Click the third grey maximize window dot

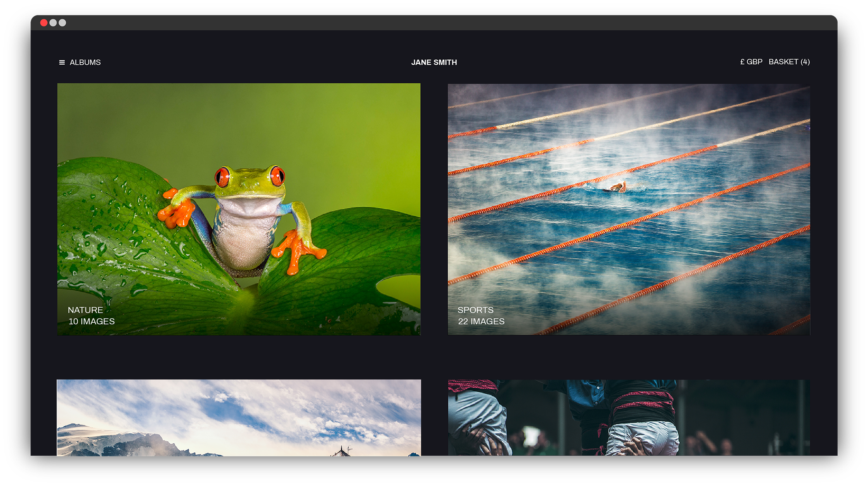(62, 23)
